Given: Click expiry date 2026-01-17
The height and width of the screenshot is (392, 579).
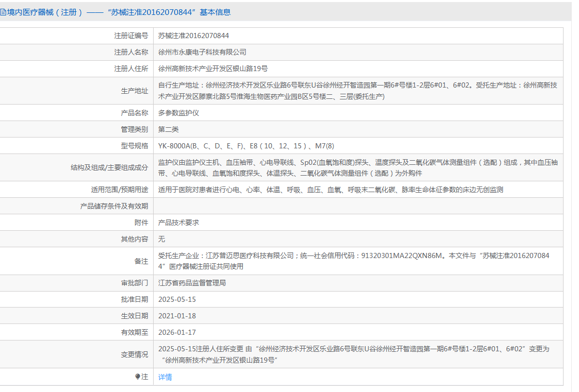Looking at the screenshot, I should point(177,332).
